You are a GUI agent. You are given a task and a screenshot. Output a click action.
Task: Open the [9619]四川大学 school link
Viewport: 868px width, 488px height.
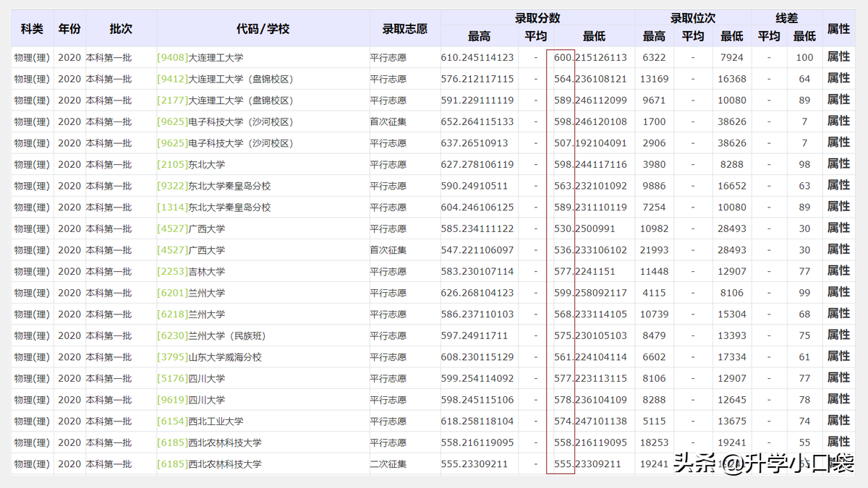click(191, 400)
